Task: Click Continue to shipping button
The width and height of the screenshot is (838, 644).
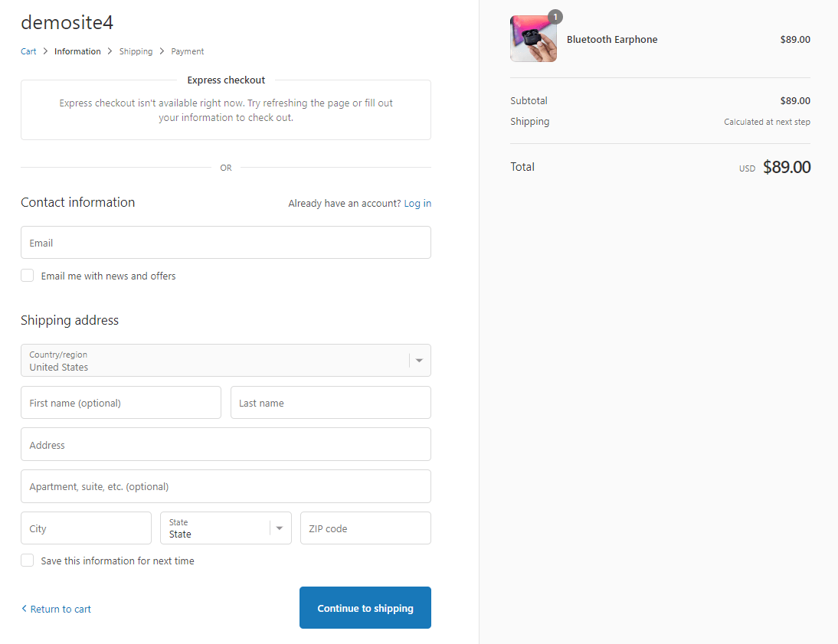Action: (x=365, y=608)
